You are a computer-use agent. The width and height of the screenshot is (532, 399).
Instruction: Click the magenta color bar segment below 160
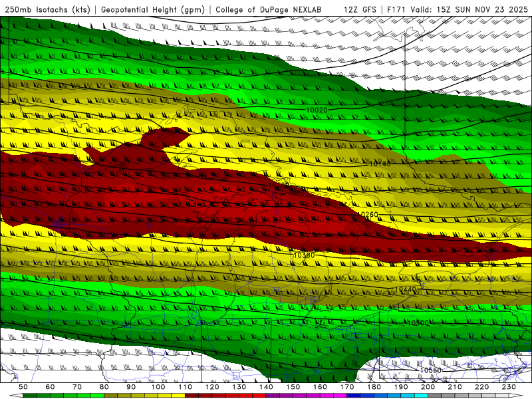[x=327, y=396]
